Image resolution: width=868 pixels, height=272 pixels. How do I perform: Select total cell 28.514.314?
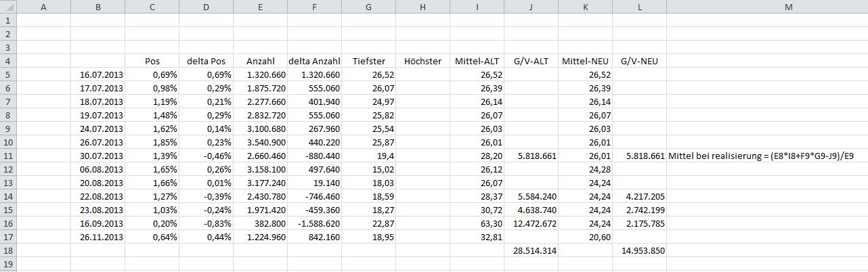click(531, 250)
